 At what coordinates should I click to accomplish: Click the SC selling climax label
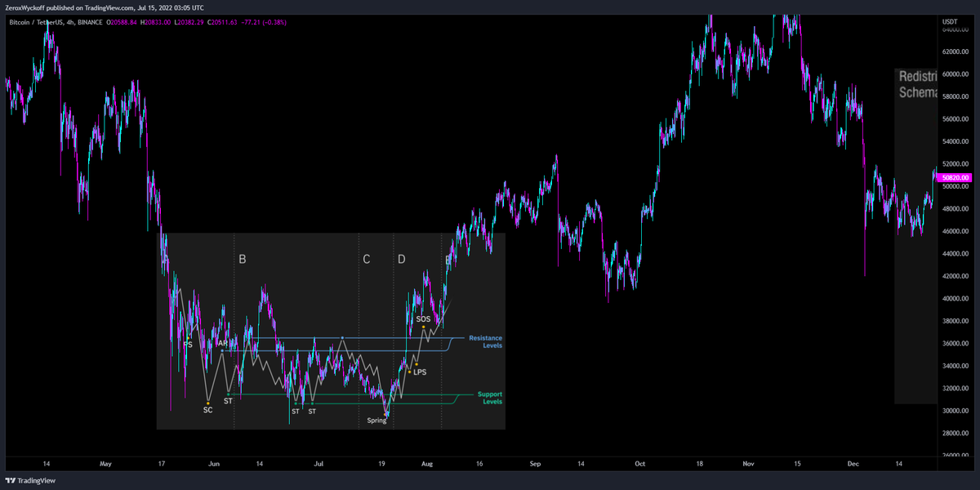(207, 410)
